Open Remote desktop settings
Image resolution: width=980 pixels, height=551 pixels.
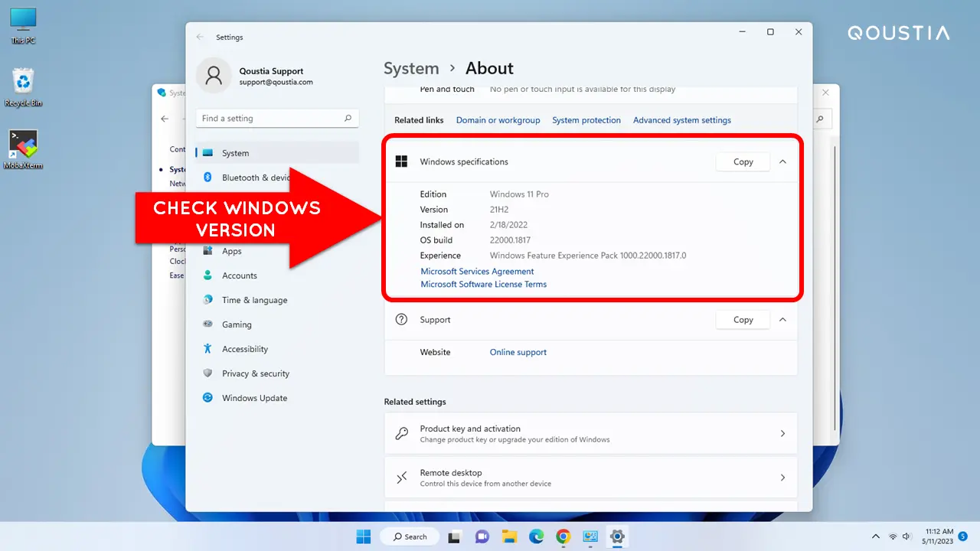point(590,478)
